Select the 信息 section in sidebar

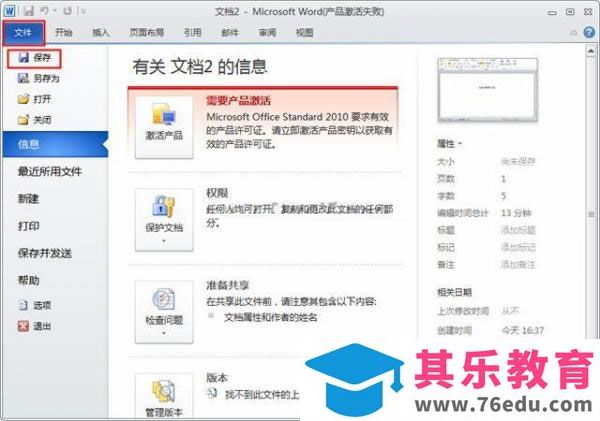pyautogui.click(x=55, y=144)
